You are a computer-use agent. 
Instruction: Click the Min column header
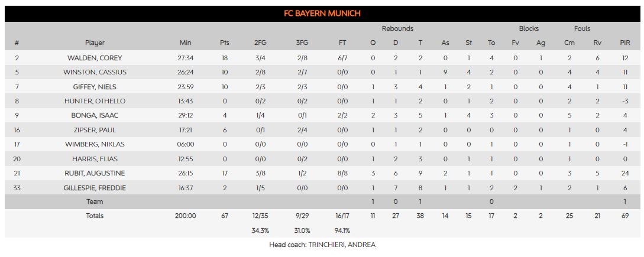[186, 43]
